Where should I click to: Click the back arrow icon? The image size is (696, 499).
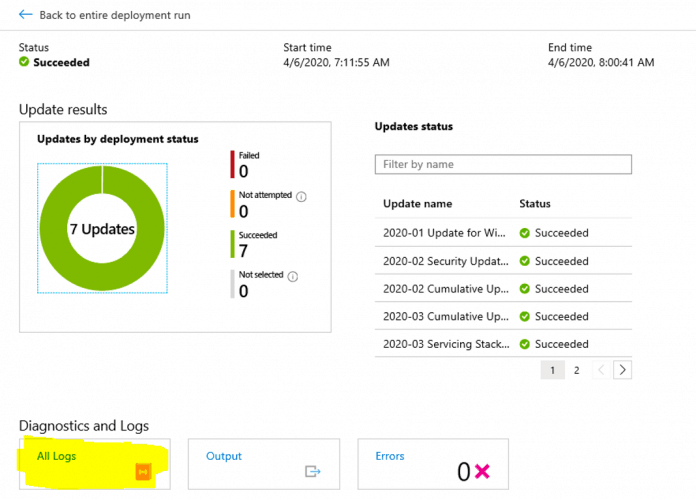point(25,15)
